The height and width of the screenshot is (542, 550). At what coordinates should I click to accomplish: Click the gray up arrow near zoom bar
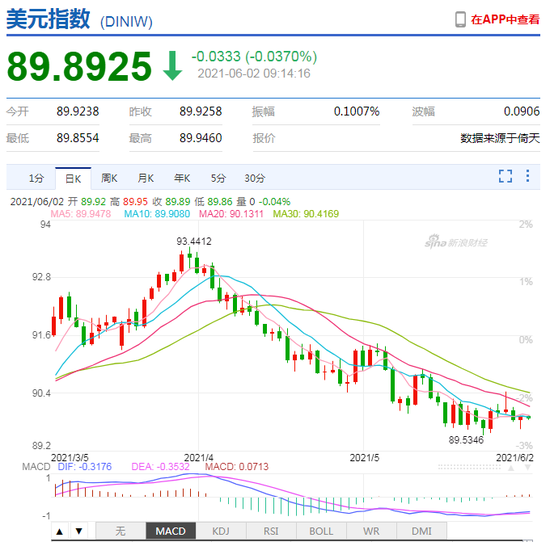[511, 468]
